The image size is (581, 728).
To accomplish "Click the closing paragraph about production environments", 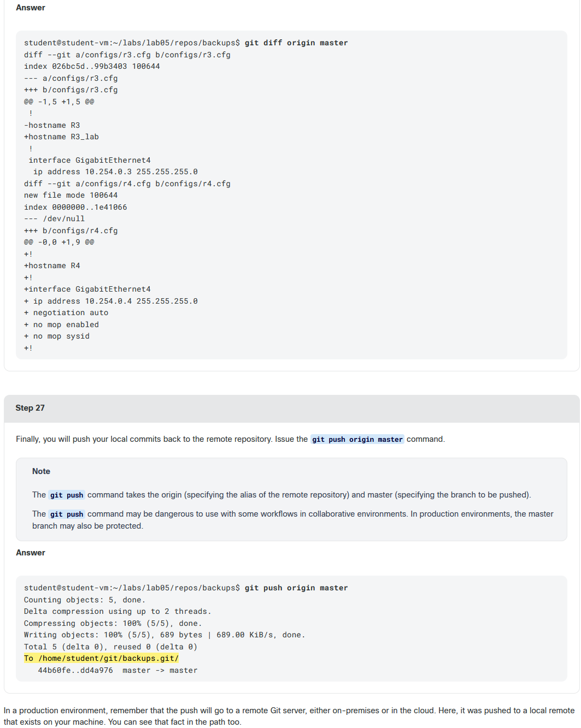I will [x=289, y=716].
